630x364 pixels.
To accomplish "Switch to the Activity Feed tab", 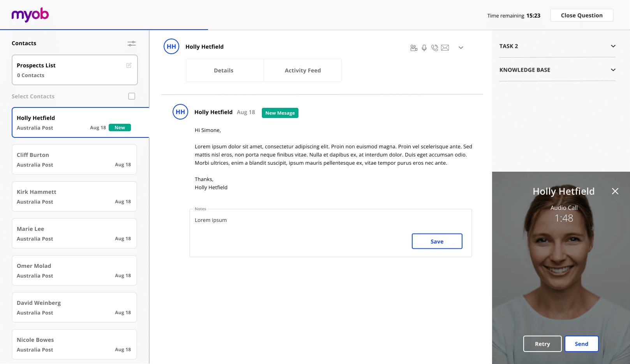I will 303,70.
